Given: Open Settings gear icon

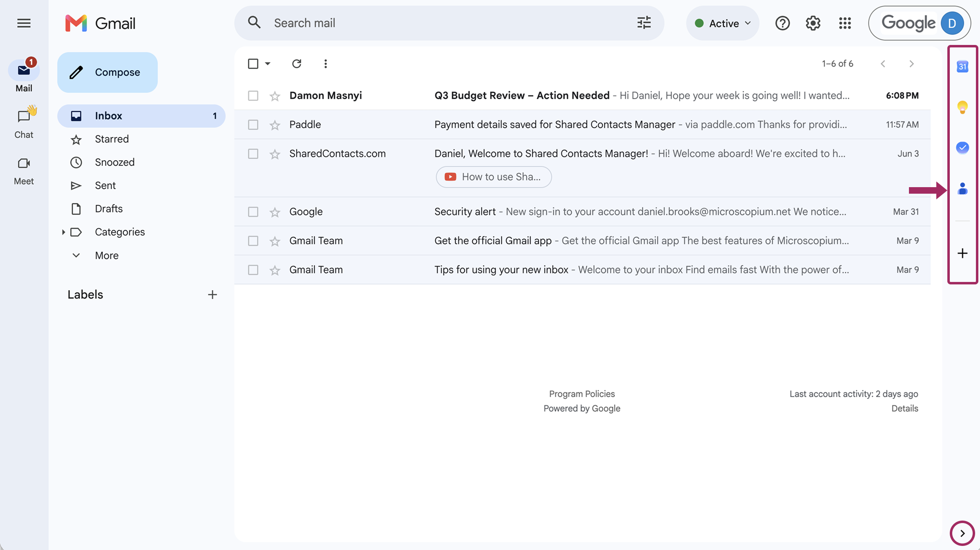Looking at the screenshot, I should (x=813, y=23).
